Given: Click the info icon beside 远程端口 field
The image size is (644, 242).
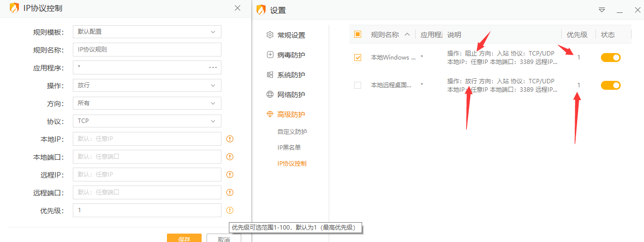Looking at the screenshot, I should 230,192.
